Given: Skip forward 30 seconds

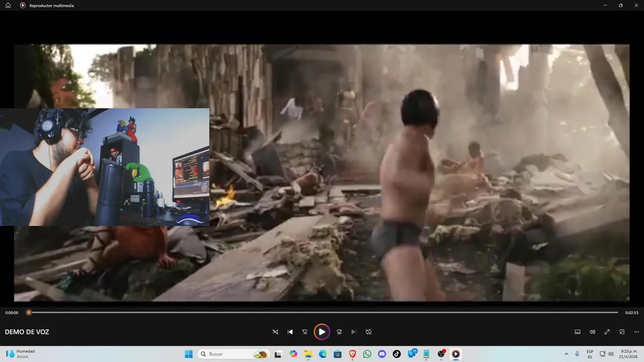Looking at the screenshot, I should coord(339,332).
